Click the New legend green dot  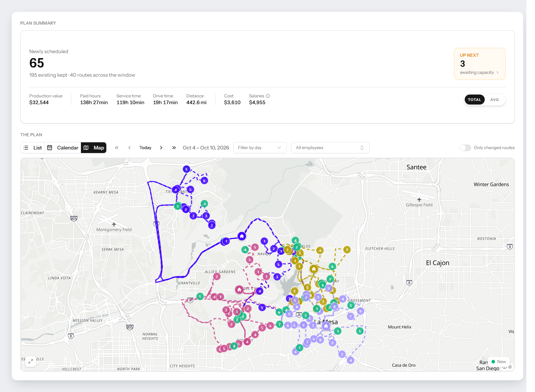click(x=493, y=362)
